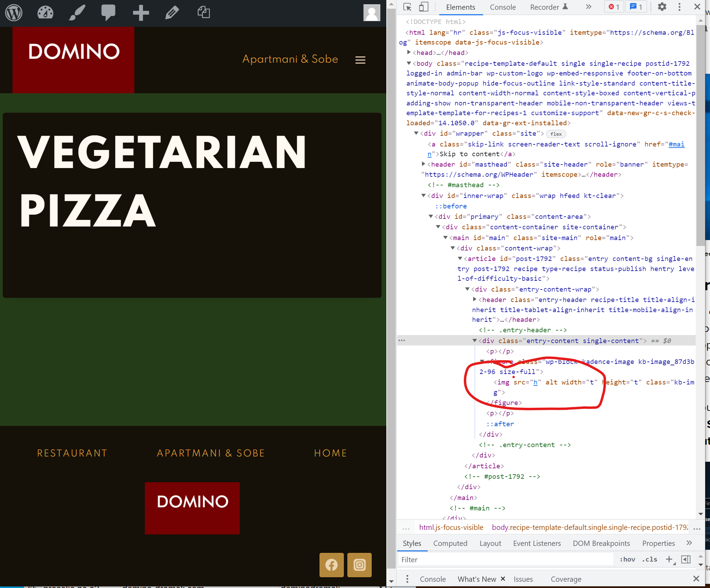Open the drawer three-dot menu

point(407,579)
